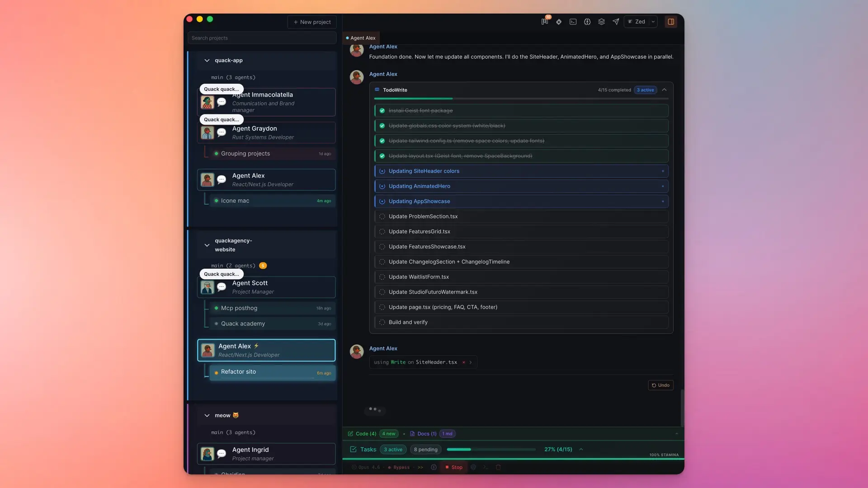Image resolution: width=868 pixels, height=488 pixels.
Task: Expand the Code and Docs bar chevron
Action: tap(677, 434)
